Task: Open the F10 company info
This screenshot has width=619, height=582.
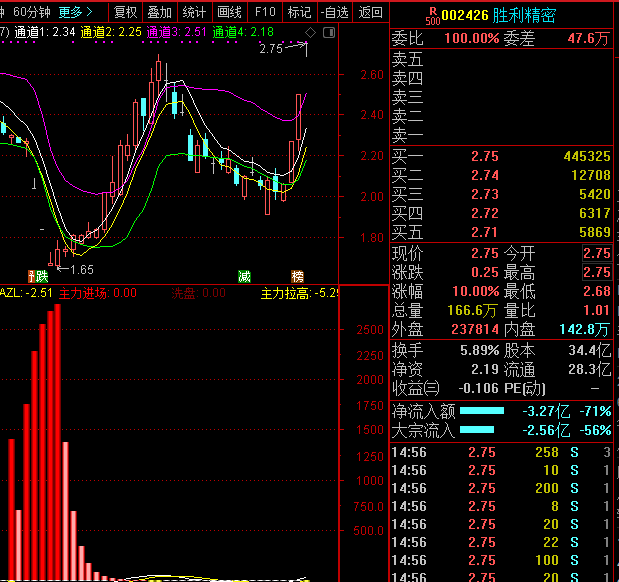Action: (x=265, y=12)
